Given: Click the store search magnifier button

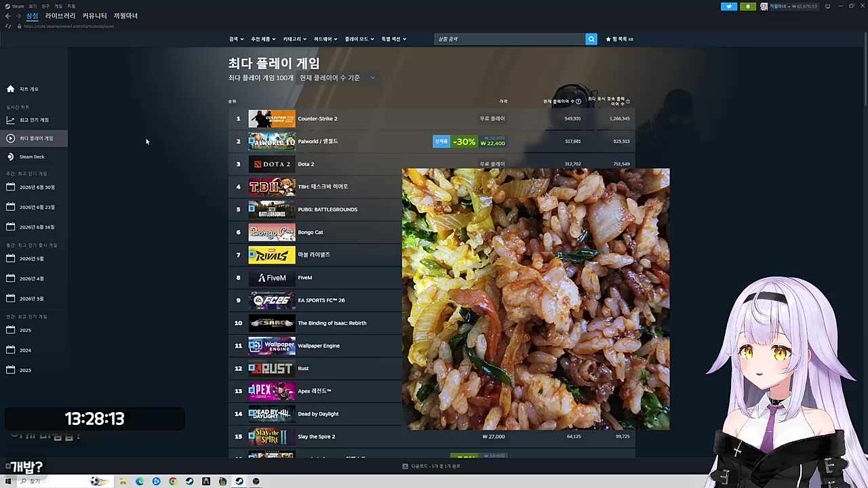Looking at the screenshot, I should (591, 39).
